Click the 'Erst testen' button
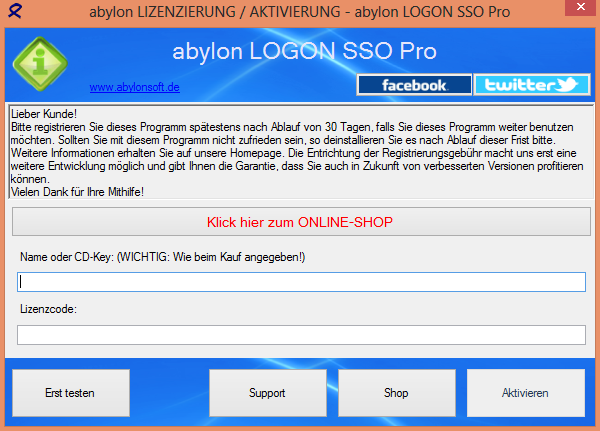 click(71, 393)
